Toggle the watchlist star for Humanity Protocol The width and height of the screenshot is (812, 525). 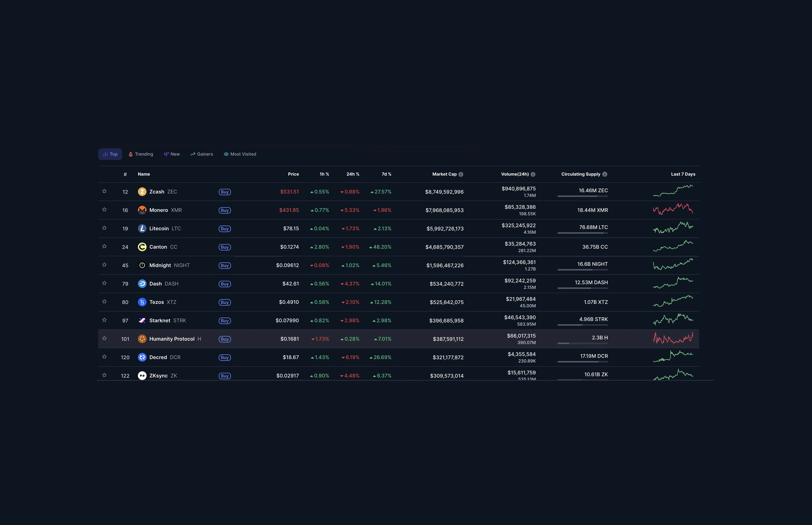click(105, 339)
